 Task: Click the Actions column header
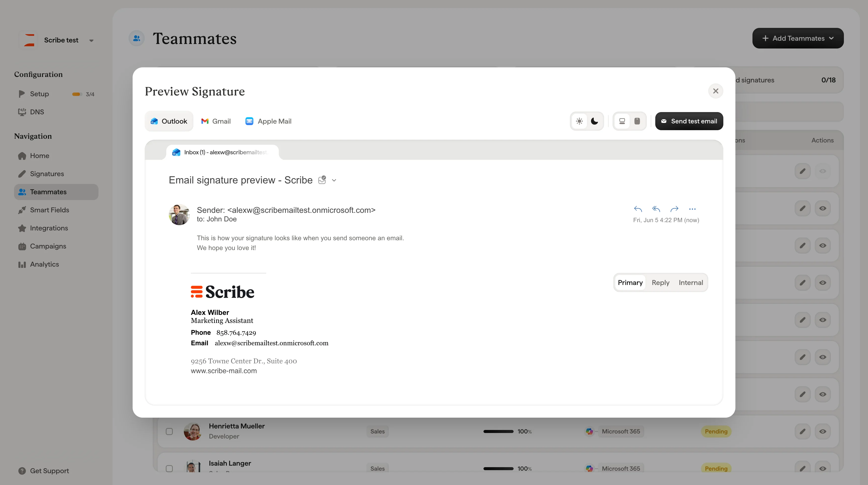coord(823,140)
